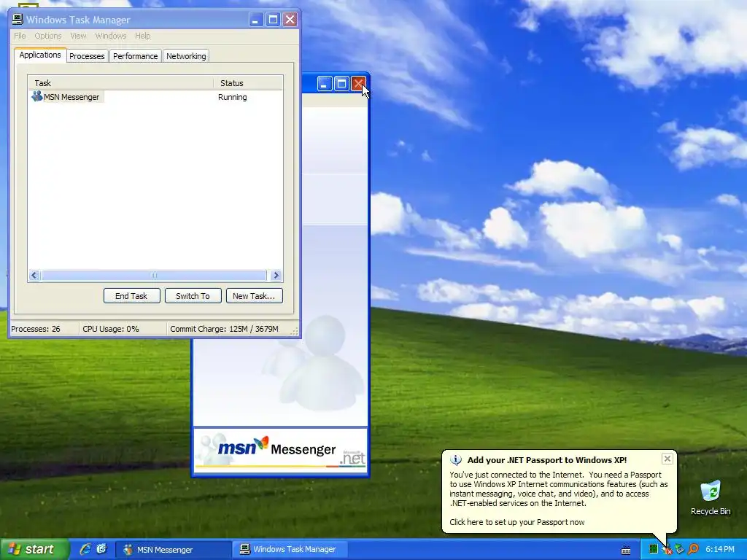The width and height of the screenshot is (747, 560).
Task: Close the MSN Messenger window
Action: (359, 85)
